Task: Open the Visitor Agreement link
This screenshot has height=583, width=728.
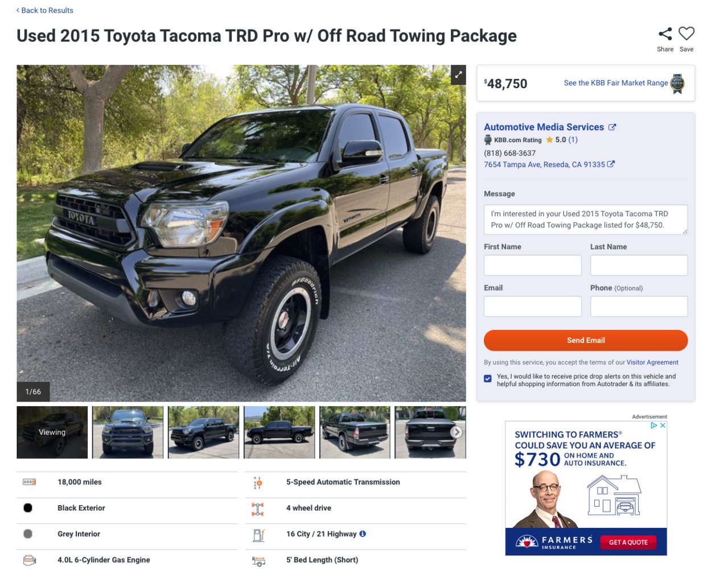Action: click(x=652, y=362)
